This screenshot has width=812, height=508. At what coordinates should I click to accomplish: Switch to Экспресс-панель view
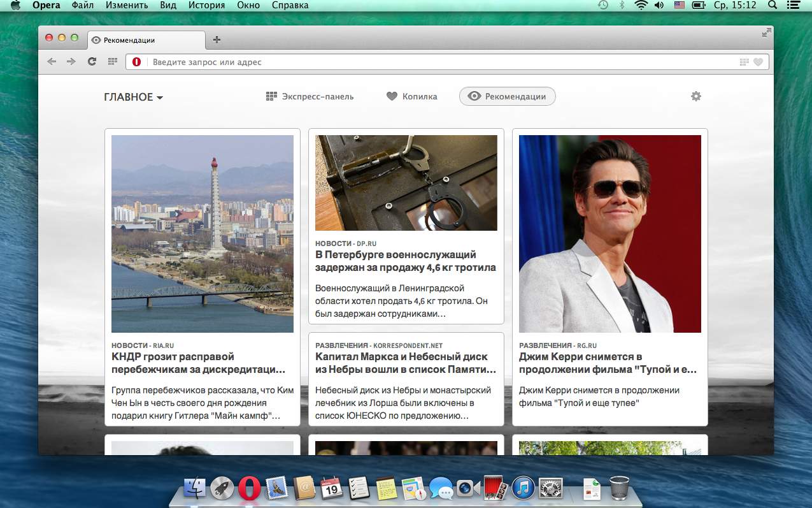310,96
